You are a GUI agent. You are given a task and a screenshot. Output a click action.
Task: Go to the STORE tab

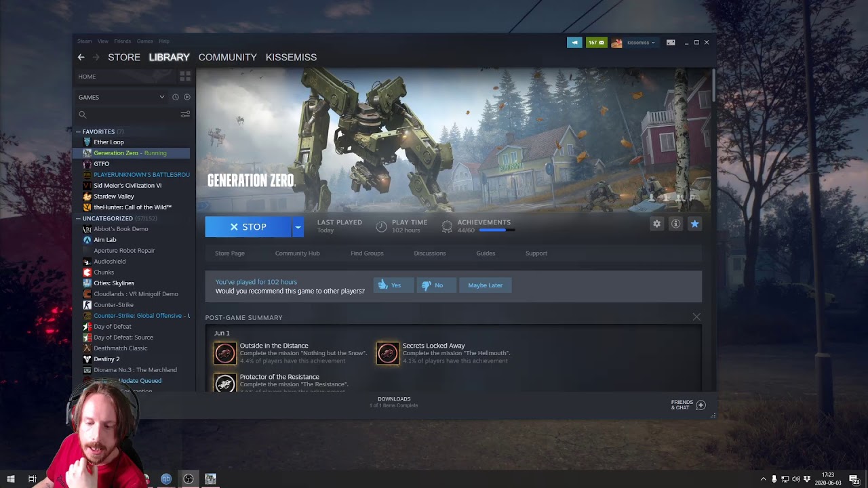124,57
